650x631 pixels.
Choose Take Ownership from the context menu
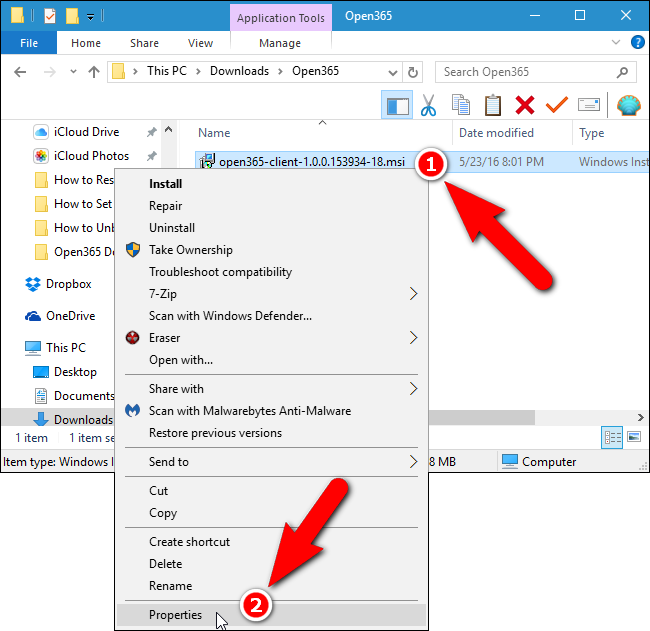coord(271,250)
